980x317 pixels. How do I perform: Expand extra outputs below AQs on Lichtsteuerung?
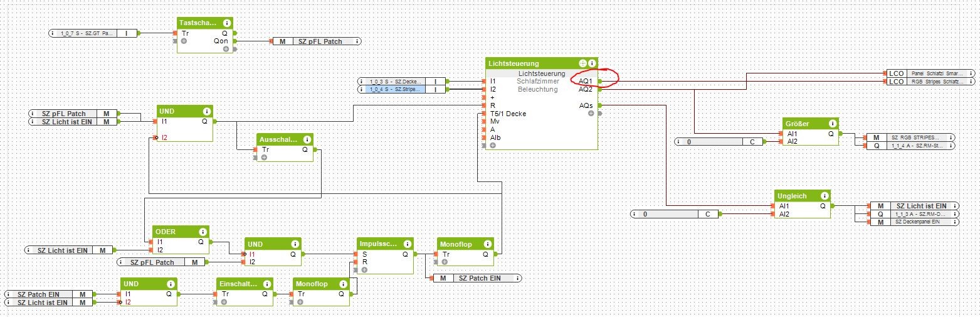pyautogui.click(x=591, y=114)
